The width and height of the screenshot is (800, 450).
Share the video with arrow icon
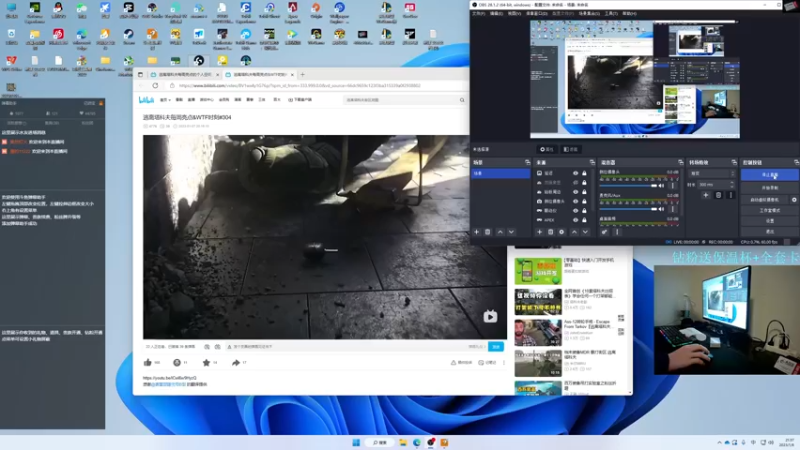(236, 363)
